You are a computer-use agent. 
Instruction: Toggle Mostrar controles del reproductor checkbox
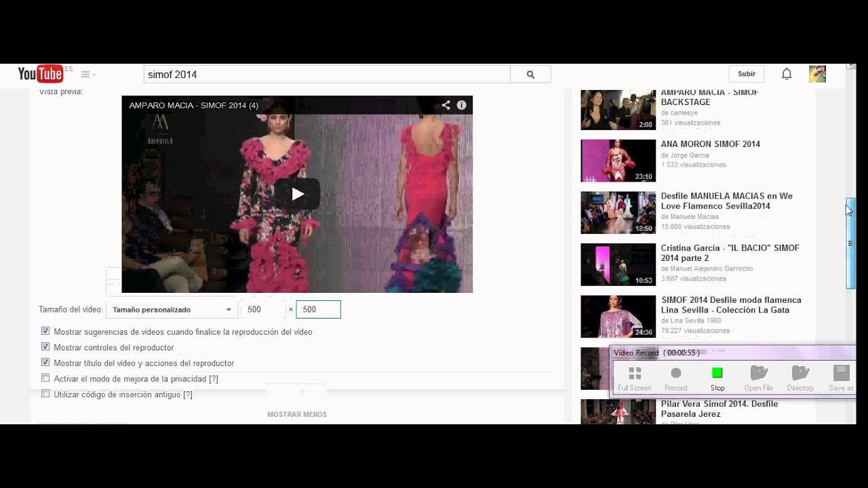click(x=45, y=347)
